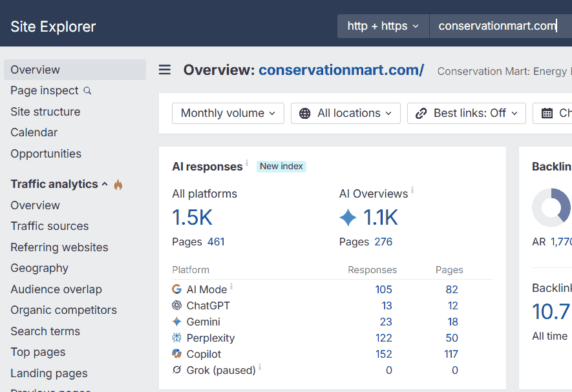Click the Perplexity platform icon
572x392 pixels.
[x=177, y=338]
